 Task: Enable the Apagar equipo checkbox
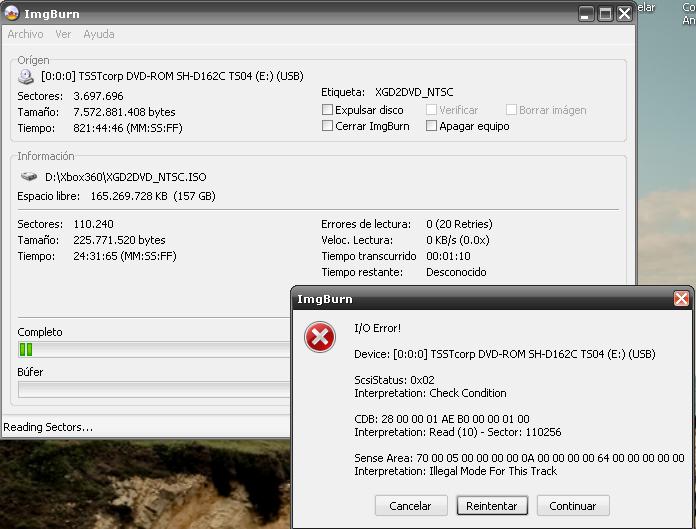coord(431,126)
